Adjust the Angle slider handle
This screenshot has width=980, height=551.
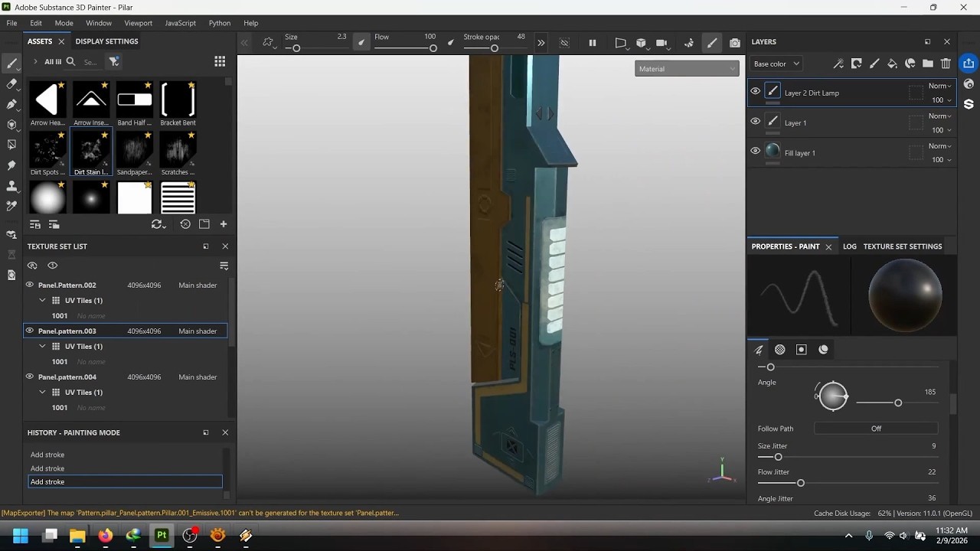898,403
